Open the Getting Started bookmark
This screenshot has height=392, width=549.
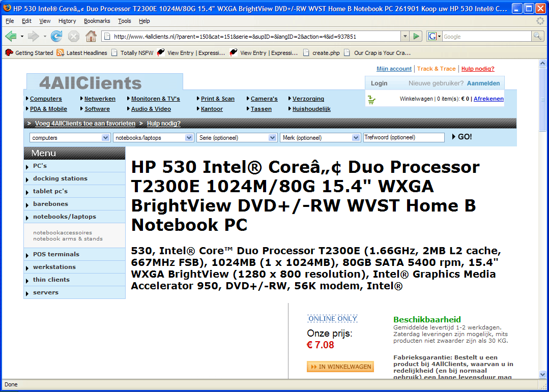point(29,53)
